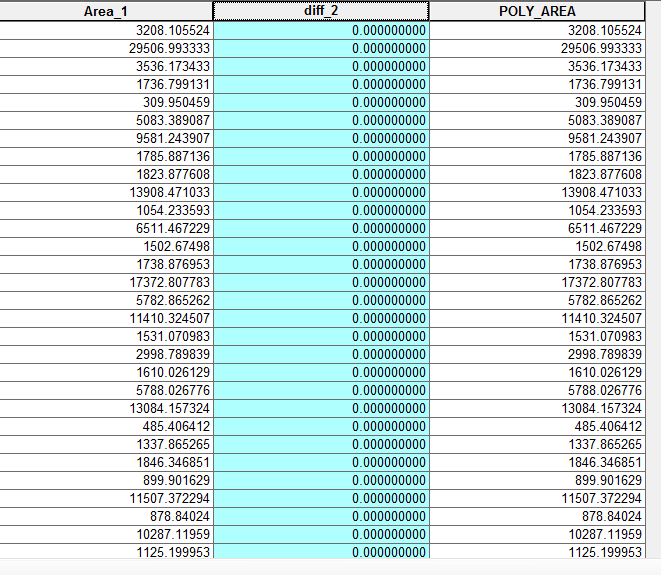The height and width of the screenshot is (575, 661).
Task: Select Area_1 value 2998.789839
Action: (x=173, y=355)
